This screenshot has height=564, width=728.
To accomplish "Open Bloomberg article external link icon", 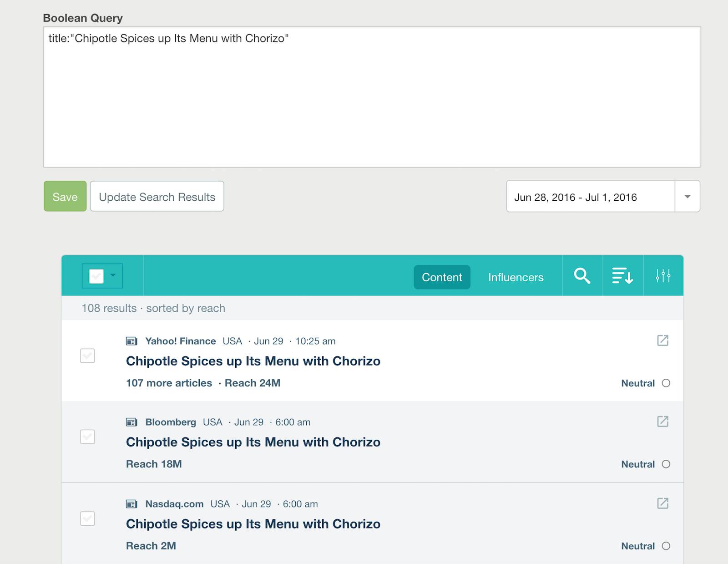I will [x=662, y=422].
